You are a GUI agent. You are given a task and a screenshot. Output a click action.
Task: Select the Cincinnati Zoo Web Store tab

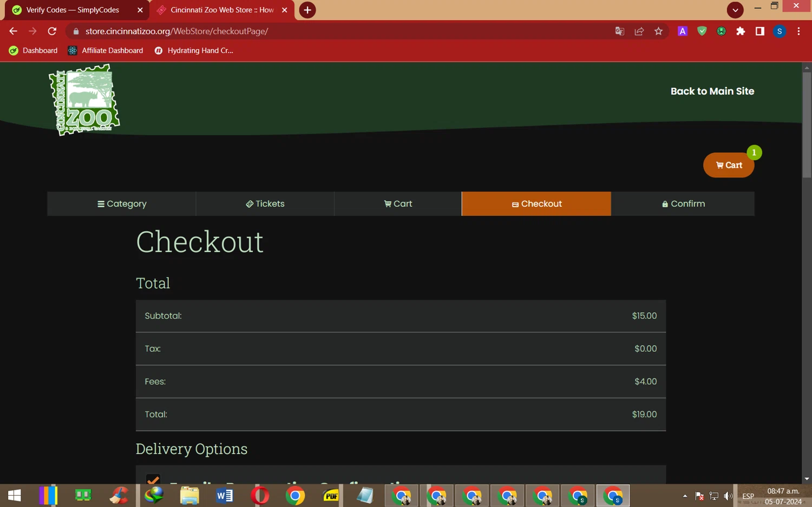222,10
